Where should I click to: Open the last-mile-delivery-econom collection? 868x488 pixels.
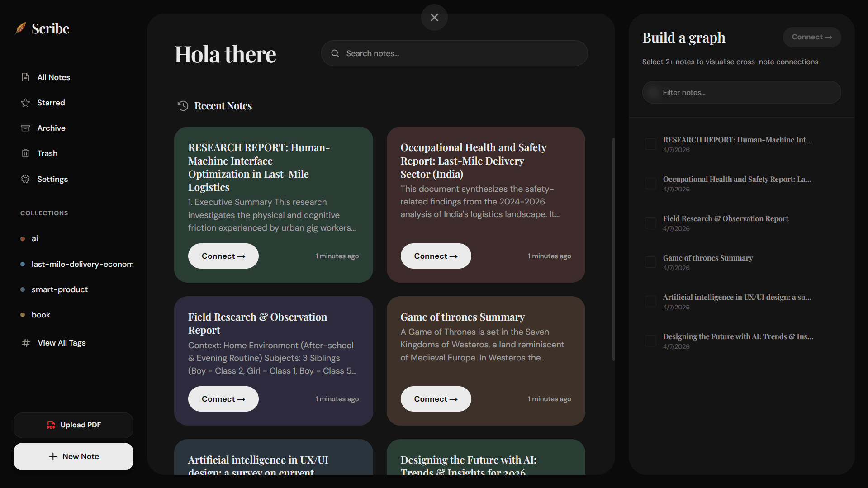(82, 264)
